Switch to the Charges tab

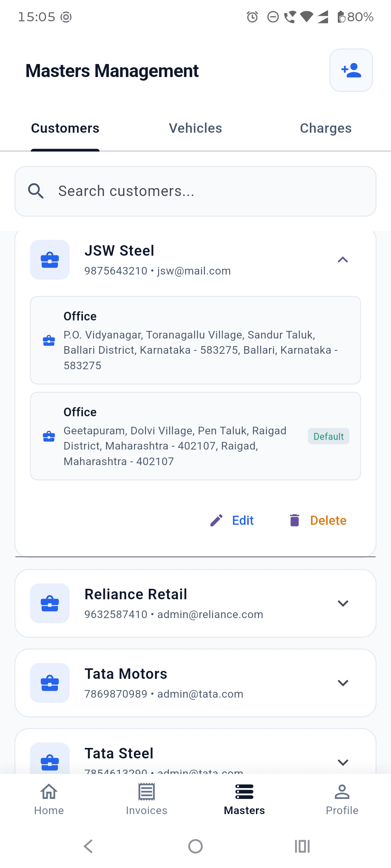pos(326,128)
